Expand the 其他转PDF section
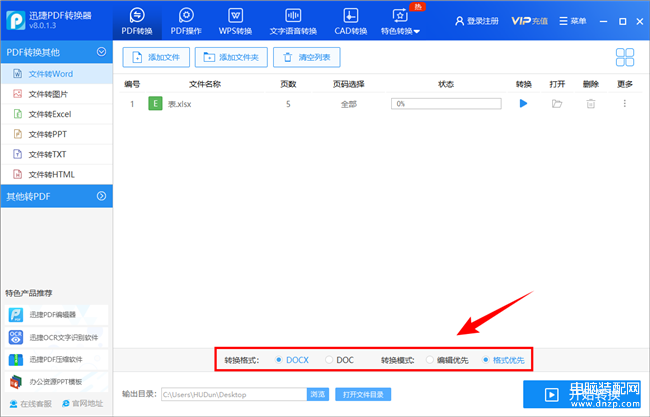 [x=101, y=196]
